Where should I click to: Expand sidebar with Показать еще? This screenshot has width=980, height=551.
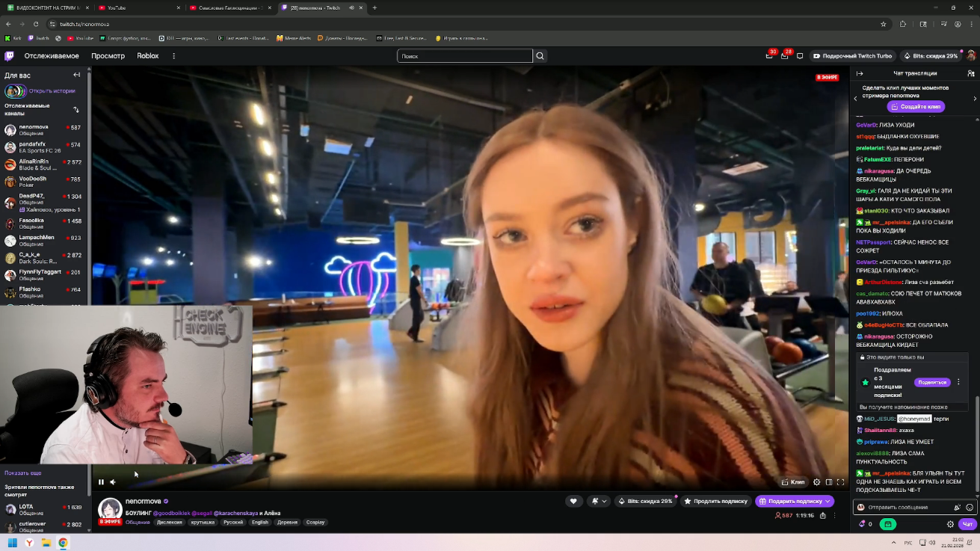pos(23,473)
